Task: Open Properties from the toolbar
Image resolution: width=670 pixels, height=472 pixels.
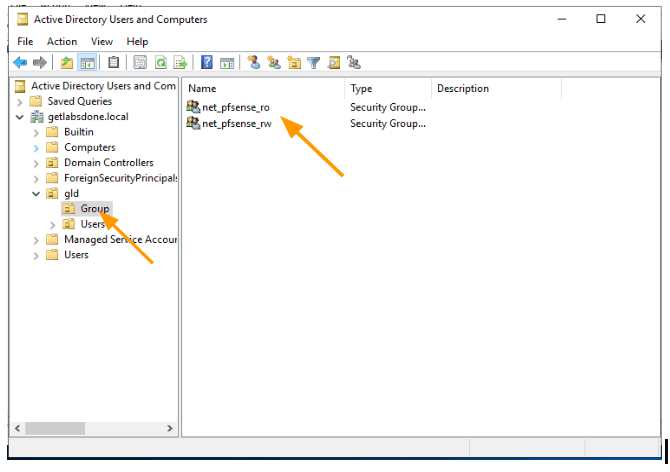Action: [x=140, y=63]
